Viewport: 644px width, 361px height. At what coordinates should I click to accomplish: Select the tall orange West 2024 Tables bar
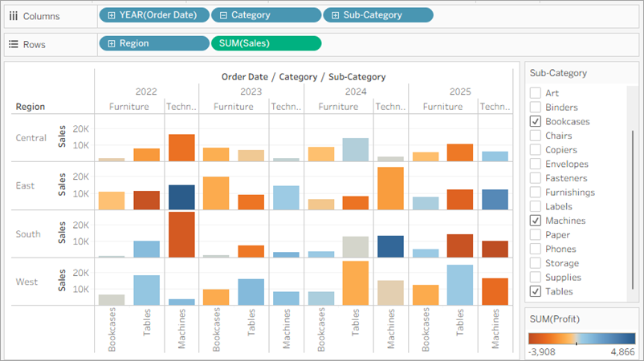(x=355, y=282)
